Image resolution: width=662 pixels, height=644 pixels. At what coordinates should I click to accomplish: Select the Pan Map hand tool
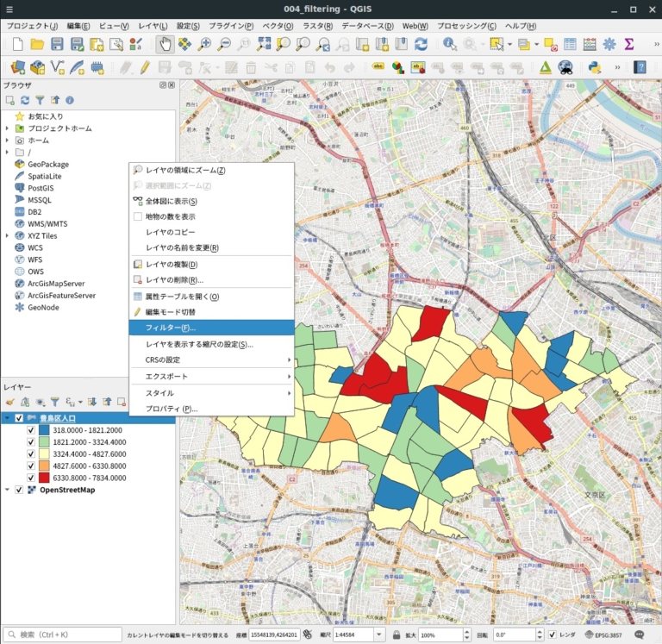(165, 44)
